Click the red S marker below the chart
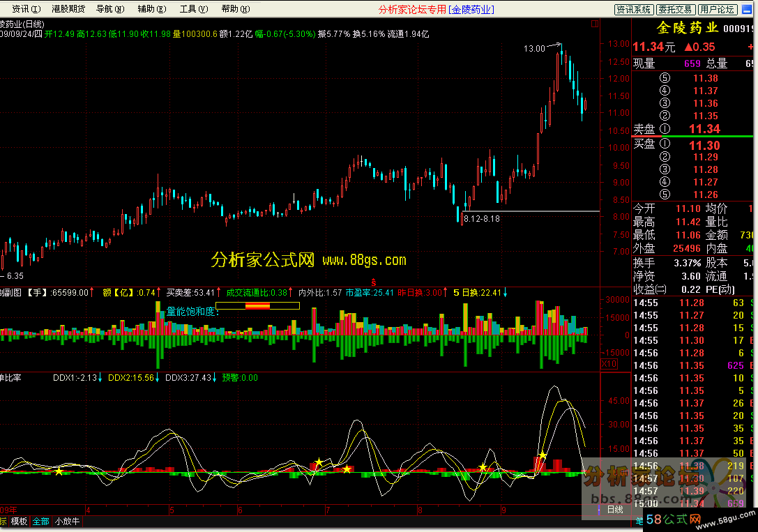Image resolution: width=758 pixels, height=532 pixels. click(x=373, y=282)
